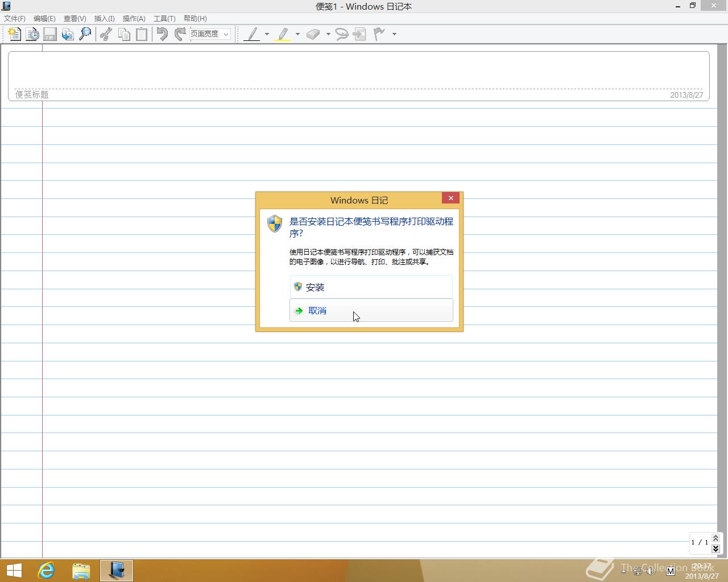Screen dimensions: 728x582
Task: Select the Eraser tool
Action: click(313, 34)
